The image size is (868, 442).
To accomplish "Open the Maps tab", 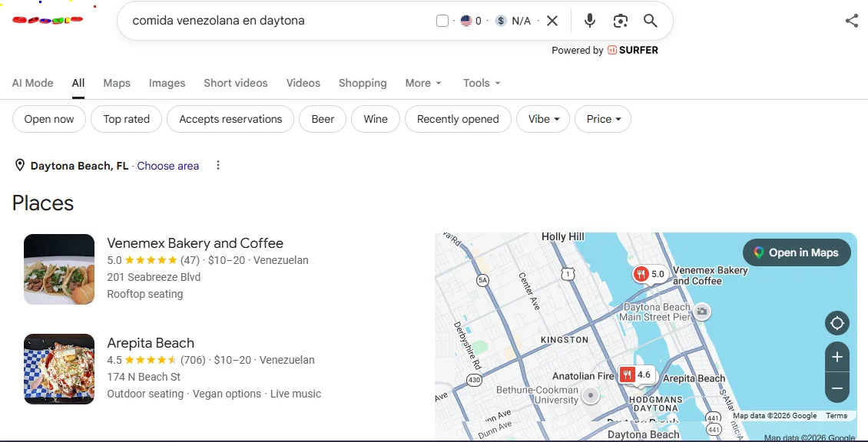I will point(117,83).
